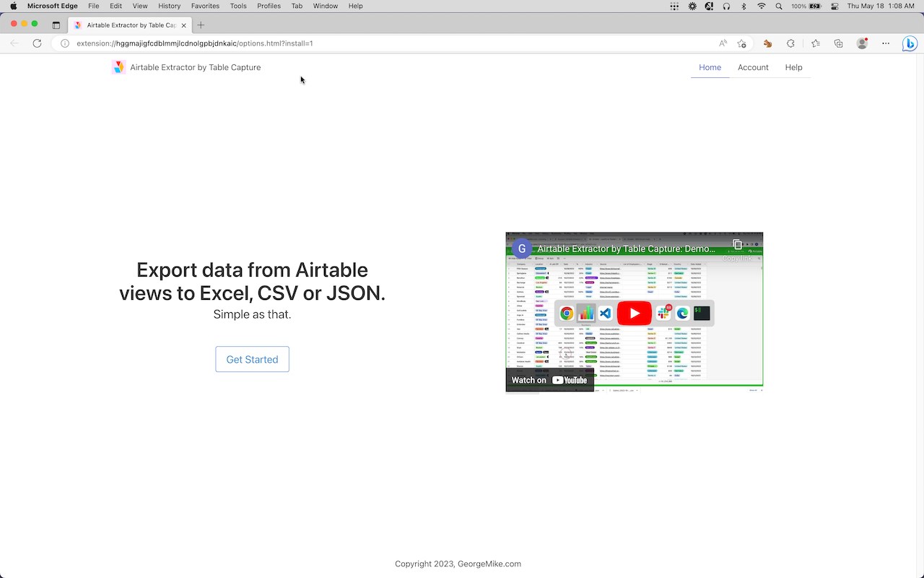The height and width of the screenshot is (578, 924).
Task: Toggle the Read Aloud icon
Action: point(723,43)
